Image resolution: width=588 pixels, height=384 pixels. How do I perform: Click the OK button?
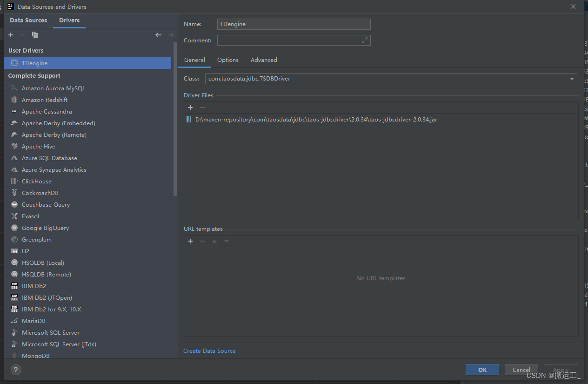click(x=482, y=370)
